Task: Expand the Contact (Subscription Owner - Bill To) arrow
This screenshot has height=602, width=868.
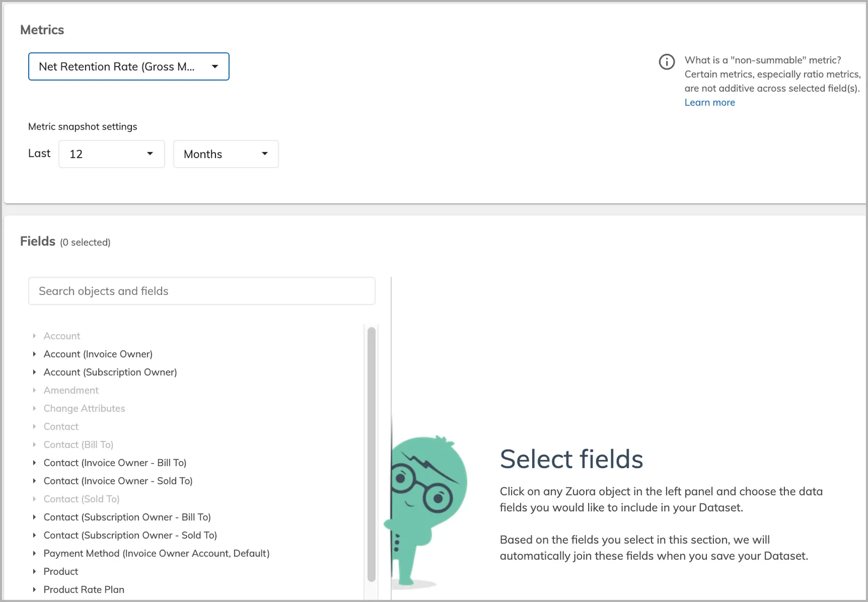Action: click(34, 517)
